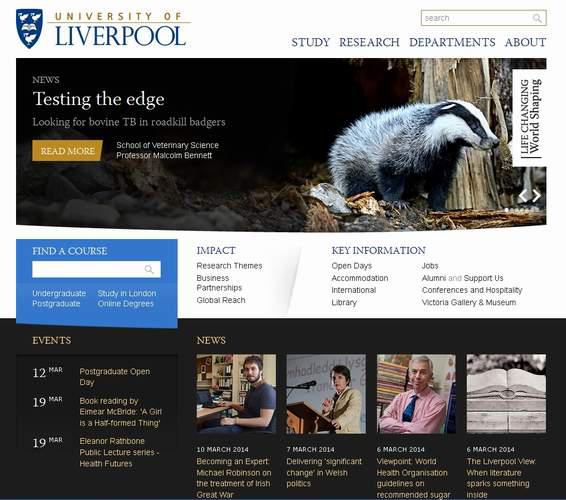566x500 pixels.
Task: Click the KEY INFORMATION heading
Action: 378,251
